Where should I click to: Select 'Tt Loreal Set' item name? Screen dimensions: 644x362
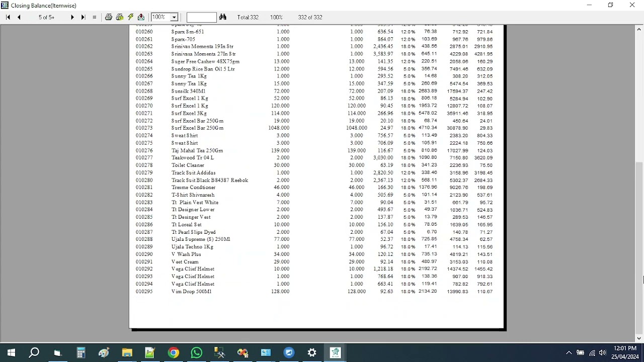(x=186, y=224)
